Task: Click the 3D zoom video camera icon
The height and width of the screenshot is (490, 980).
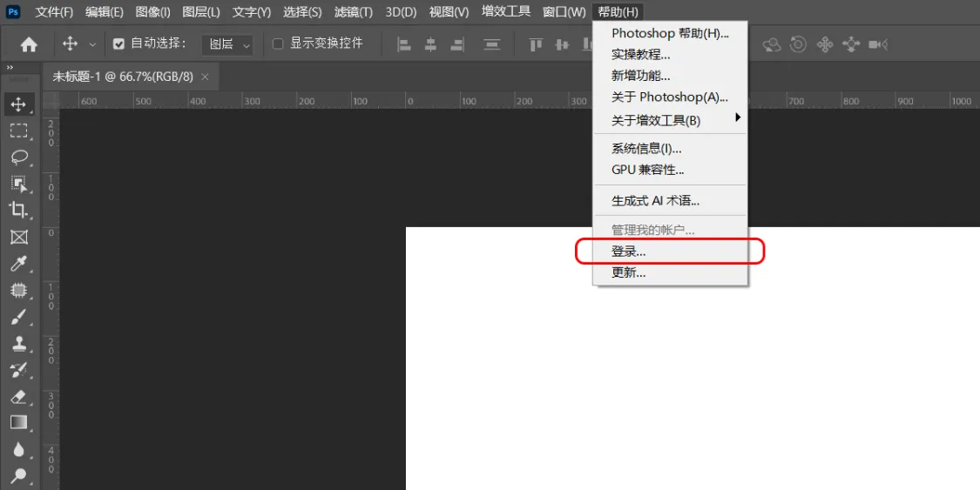Action: click(x=878, y=44)
